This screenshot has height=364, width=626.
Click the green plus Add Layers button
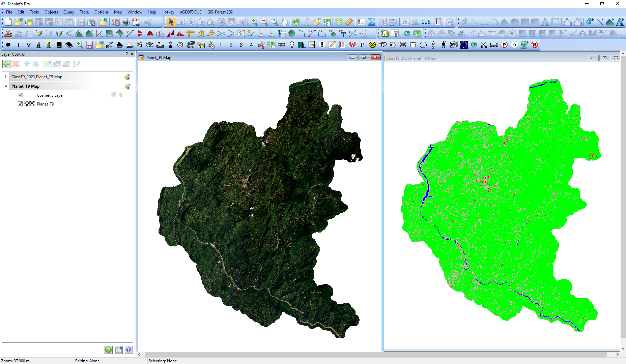click(x=6, y=64)
